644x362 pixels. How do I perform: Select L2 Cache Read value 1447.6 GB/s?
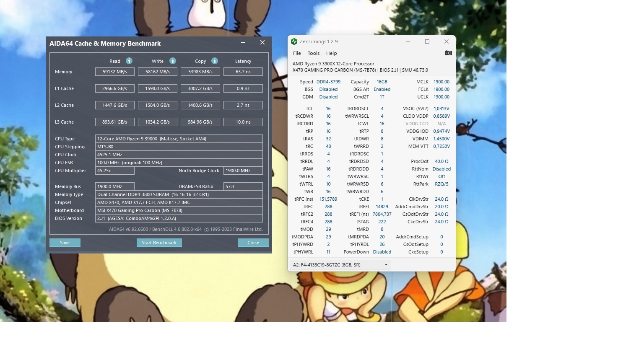[x=115, y=105]
